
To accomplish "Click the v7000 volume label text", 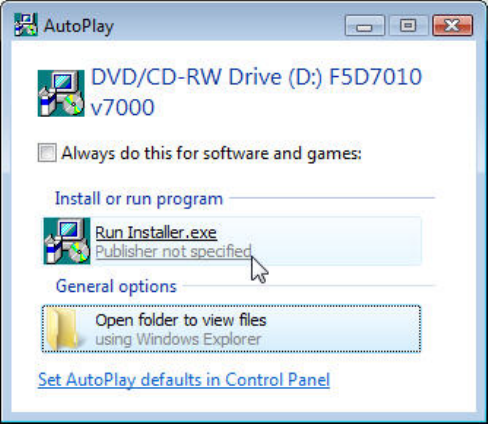I will pos(123,108).
